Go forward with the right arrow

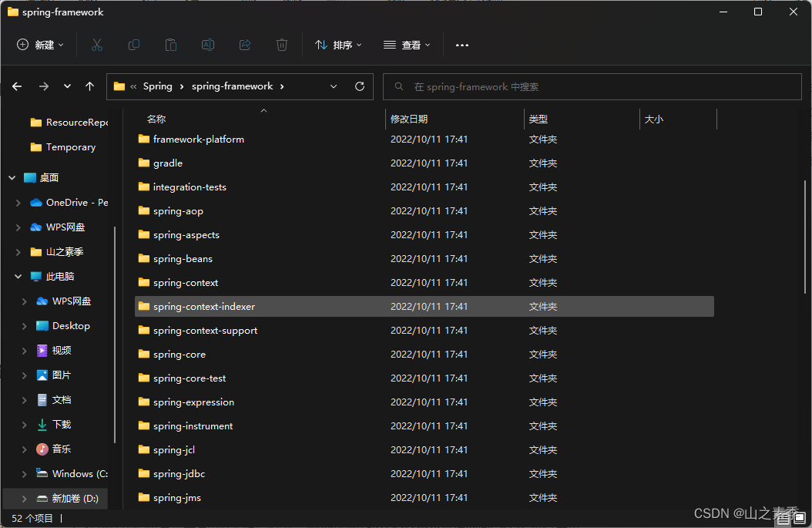pos(44,86)
